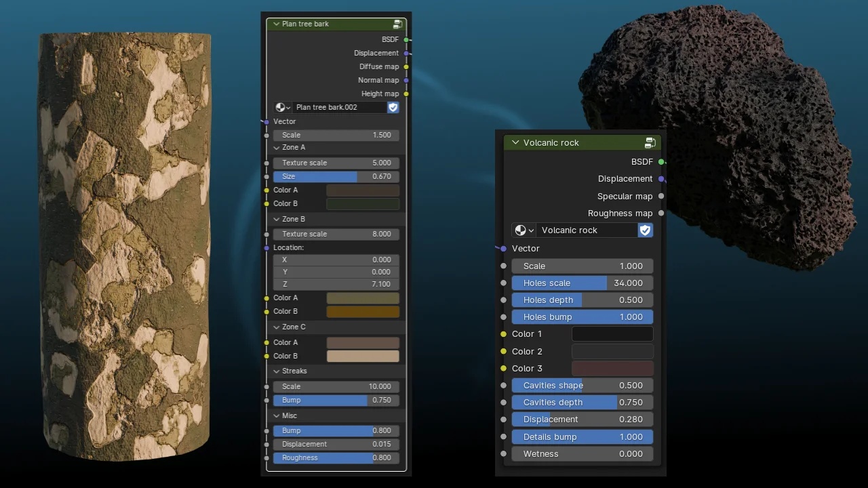The image size is (868, 488).
Task: Click the Plan tree bark.002 name field
Action: pos(334,107)
